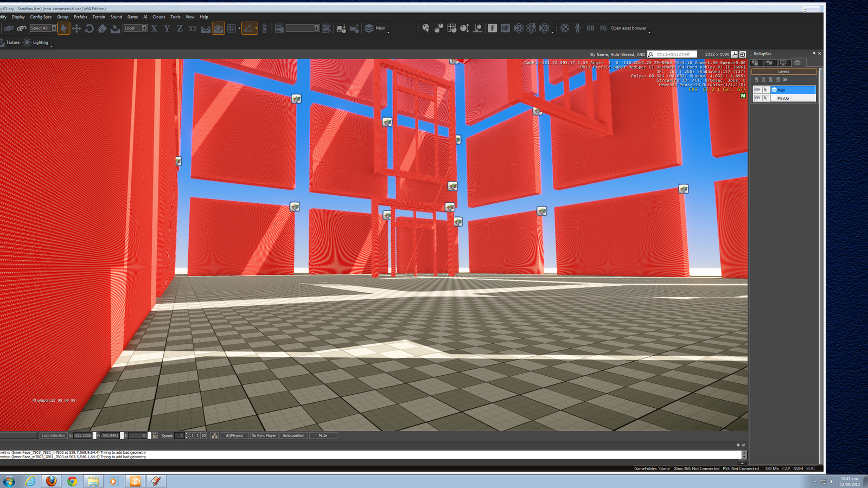Click the Link objects chain icon
Screen dimensions: 868x488
point(9,28)
